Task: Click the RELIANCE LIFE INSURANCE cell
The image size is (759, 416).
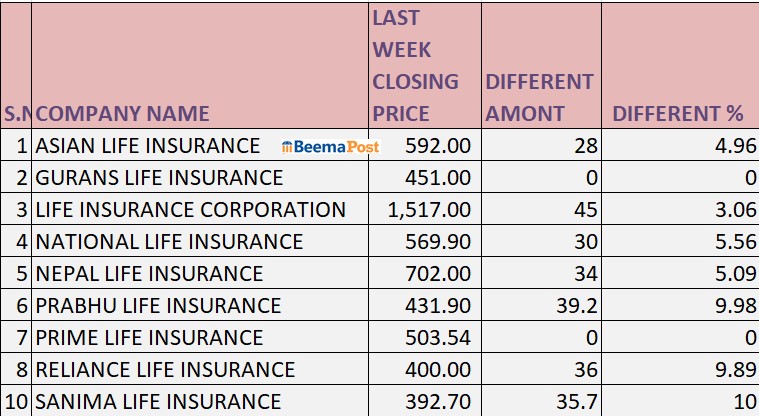Action: click(x=166, y=370)
